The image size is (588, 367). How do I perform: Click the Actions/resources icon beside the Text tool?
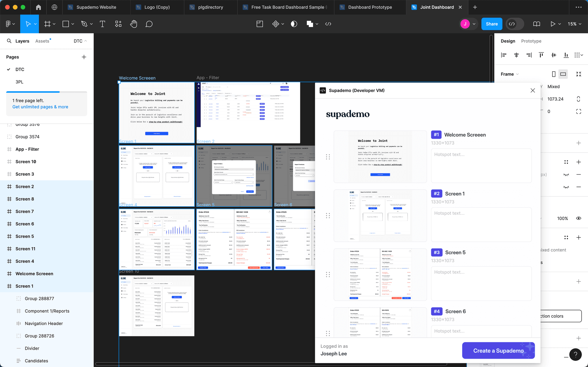click(119, 24)
